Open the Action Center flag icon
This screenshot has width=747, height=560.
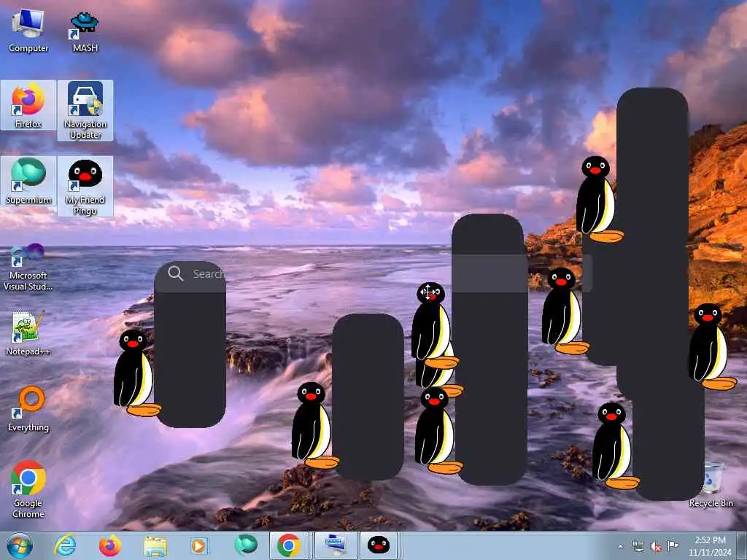pos(673,545)
